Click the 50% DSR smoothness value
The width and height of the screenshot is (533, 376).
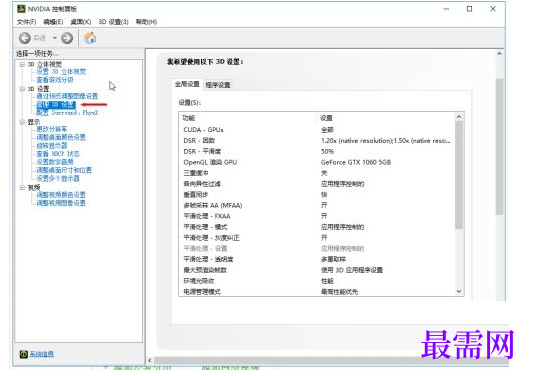coord(327,151)
